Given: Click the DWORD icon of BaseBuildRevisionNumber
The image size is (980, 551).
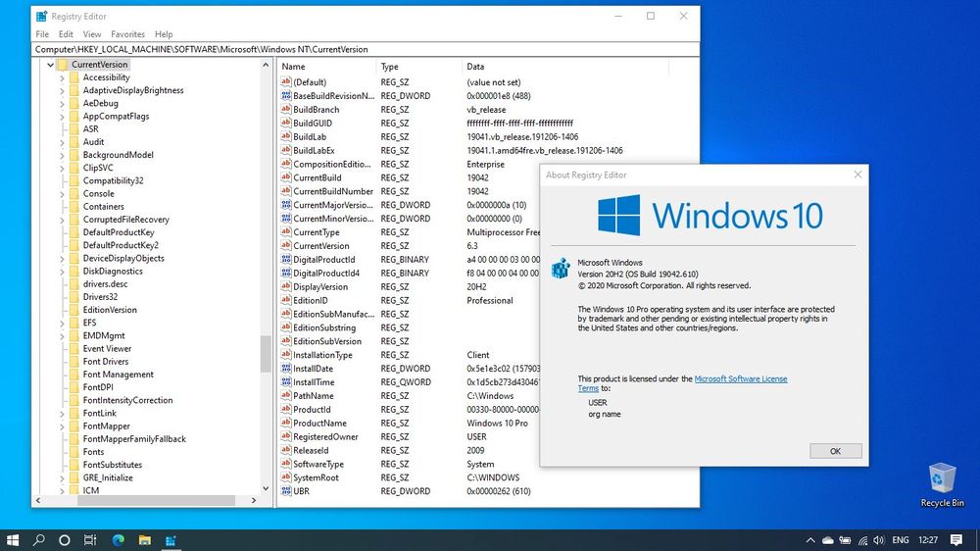Looking at the screenshot, I should tap(285, 96).
